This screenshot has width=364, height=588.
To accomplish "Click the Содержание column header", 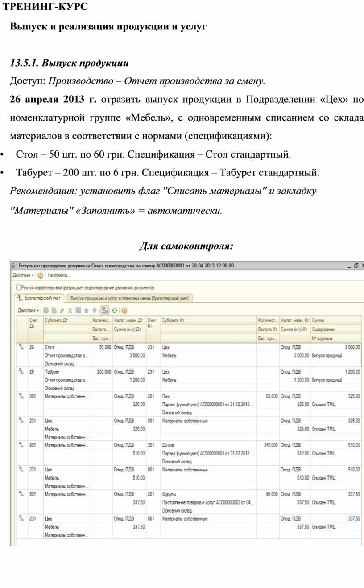I will coord(336,329).
